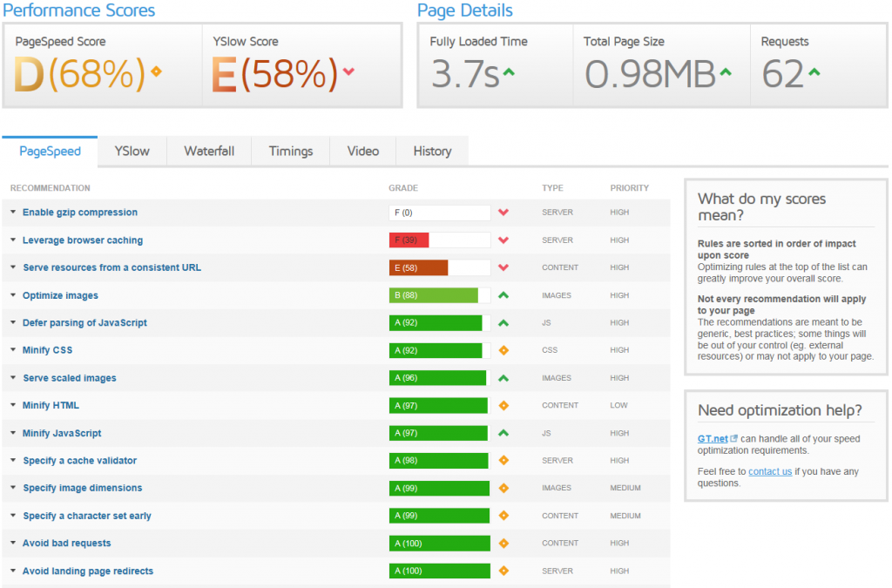
Task: Click the orange diamond for Avoid landing page redirects
Action: [503, 571]
